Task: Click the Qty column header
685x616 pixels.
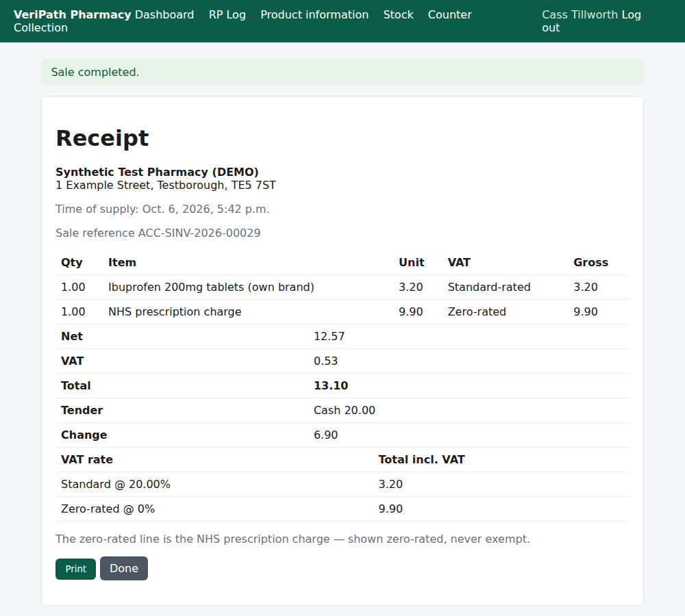Action: 72,262
